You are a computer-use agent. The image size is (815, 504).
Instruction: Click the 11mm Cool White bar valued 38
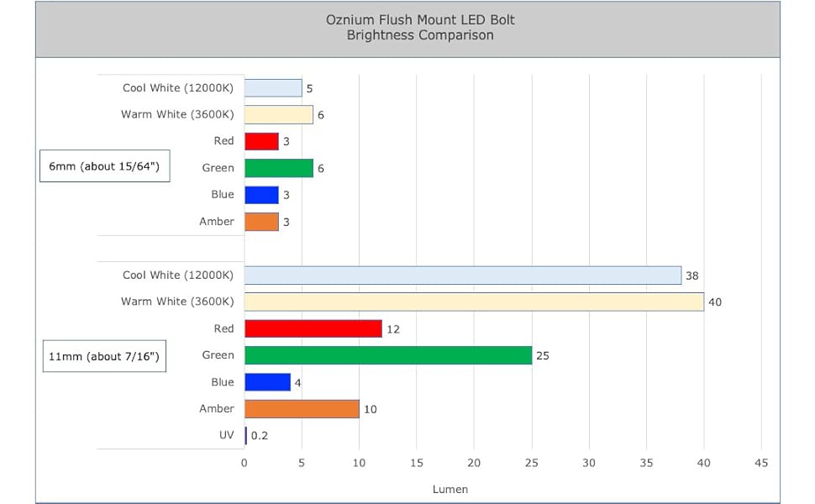coord(462,276)
